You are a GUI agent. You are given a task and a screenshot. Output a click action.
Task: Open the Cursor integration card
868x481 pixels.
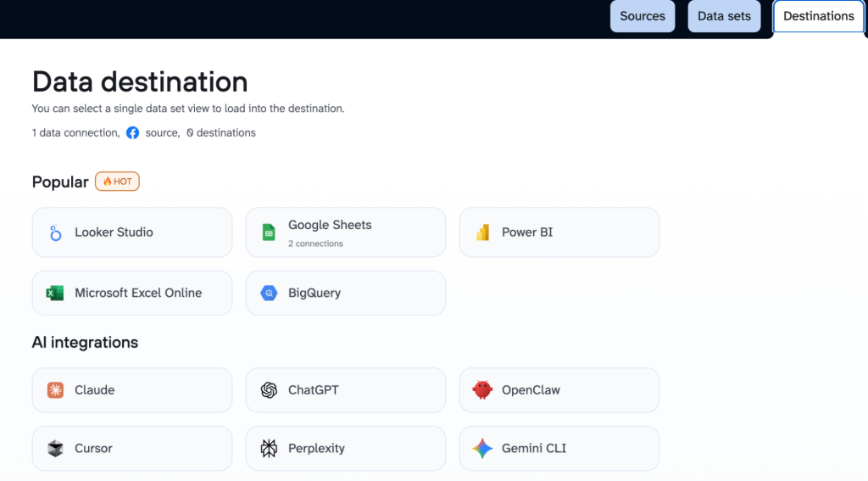pyautogui.click(x=132, y=448)
